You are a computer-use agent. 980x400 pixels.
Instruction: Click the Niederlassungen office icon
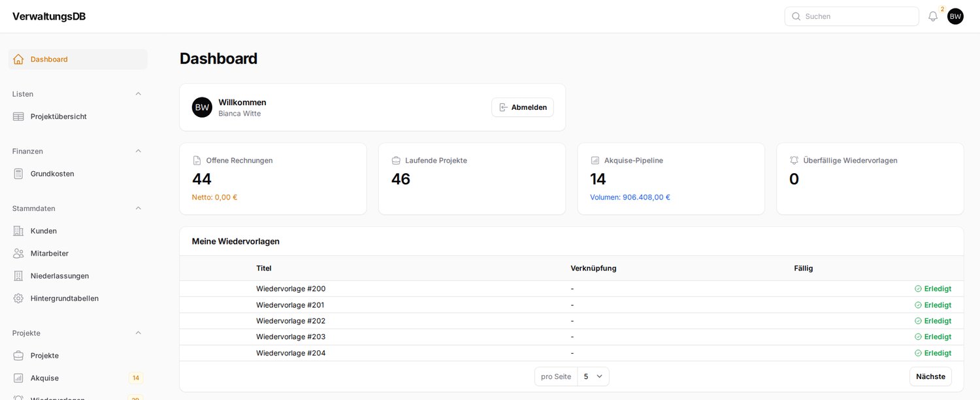click(18, 276)
